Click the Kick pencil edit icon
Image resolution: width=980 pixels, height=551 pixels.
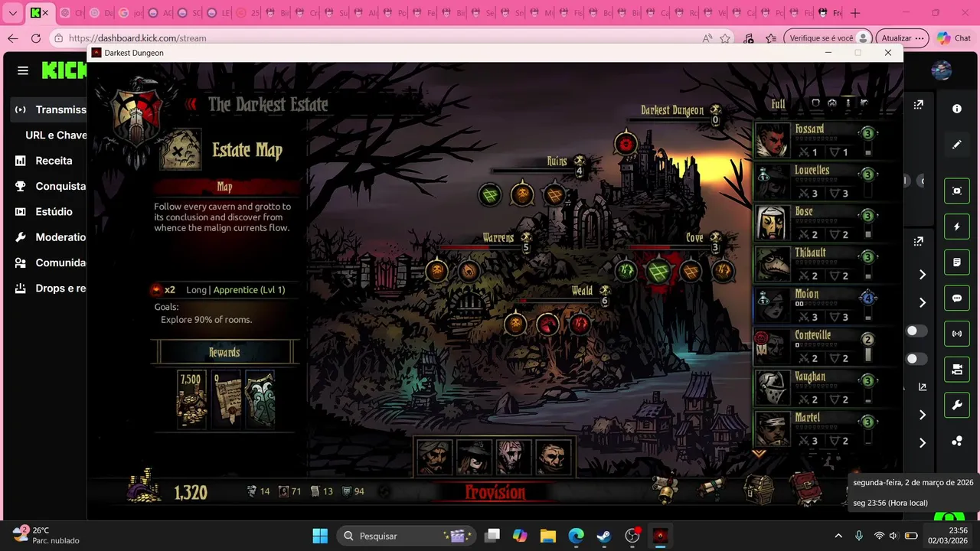pos(956,145)
